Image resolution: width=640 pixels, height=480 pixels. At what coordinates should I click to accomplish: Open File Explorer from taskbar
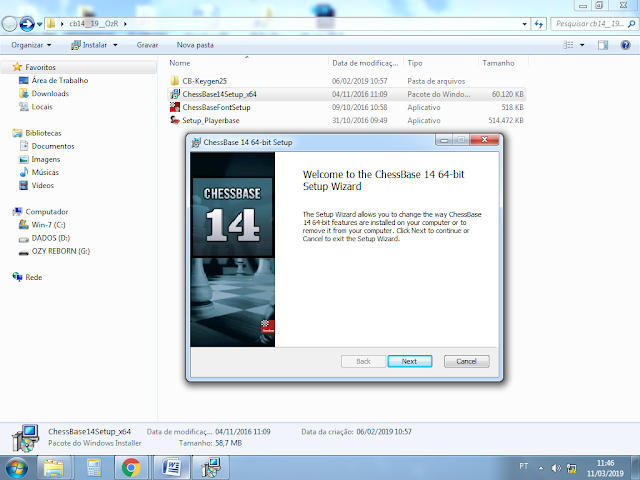click(x=54, y=468)
